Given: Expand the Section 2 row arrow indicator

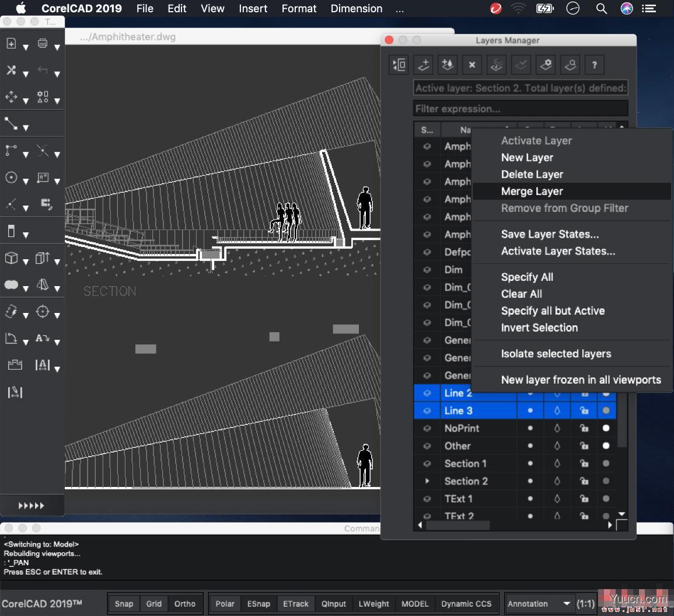Looking at the screenshot, I should click(427, 481).
